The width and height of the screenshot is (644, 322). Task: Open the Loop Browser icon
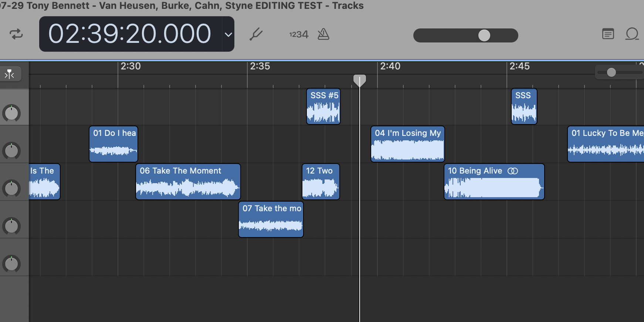(632, 34)
